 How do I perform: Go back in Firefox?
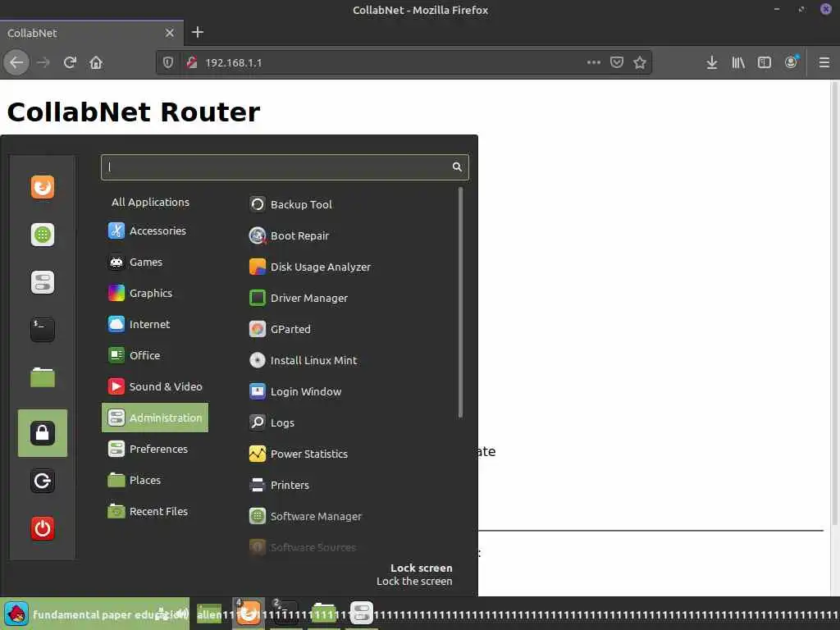coord(16,62)
